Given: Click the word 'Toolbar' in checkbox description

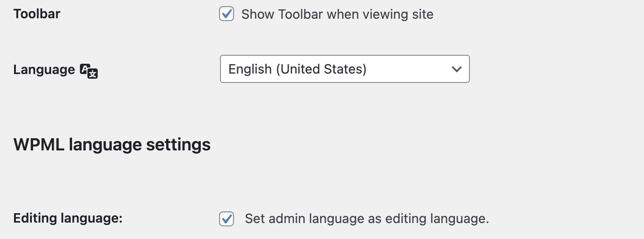Looking at the screenshot, I should click(300, 14).
